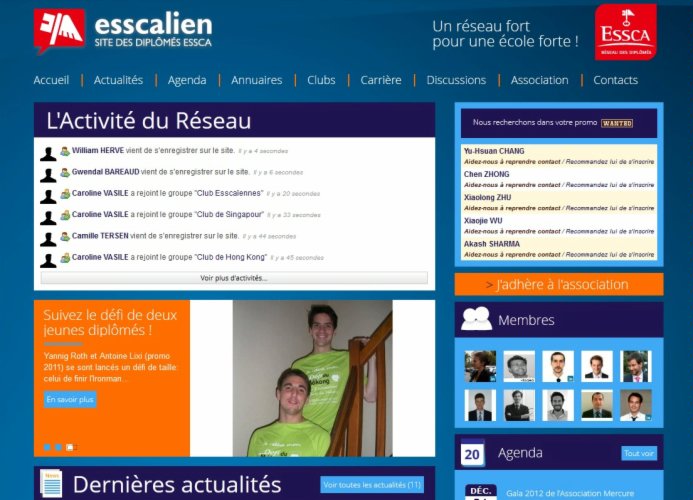693x500 pixels.
Task: Select the third carousel slide dot
Action: [70, 447]
